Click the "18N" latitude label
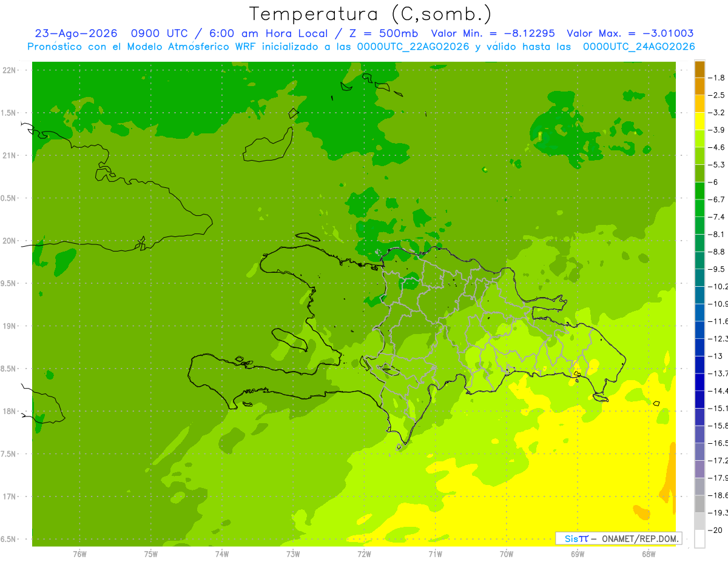Screen dimensions: 728x562 [x=9, y=412]
